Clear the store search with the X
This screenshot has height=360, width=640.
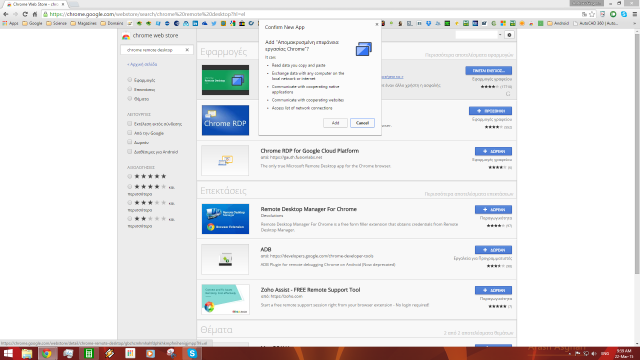coord(187,50)
